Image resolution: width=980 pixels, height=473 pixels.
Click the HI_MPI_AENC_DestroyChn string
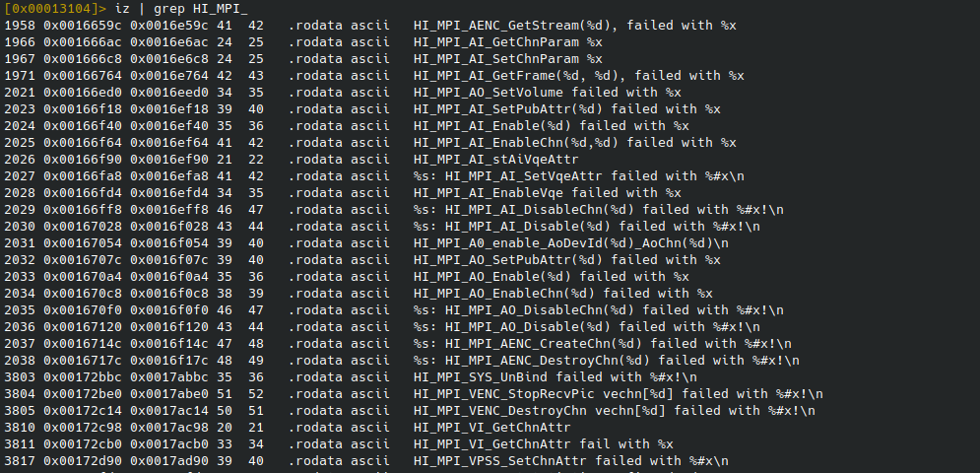(598, 360)
